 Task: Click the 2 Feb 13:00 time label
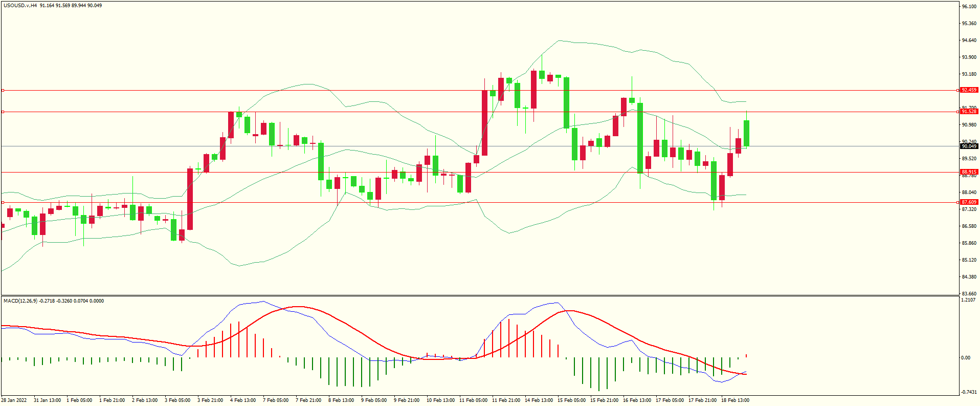(145, 400)
